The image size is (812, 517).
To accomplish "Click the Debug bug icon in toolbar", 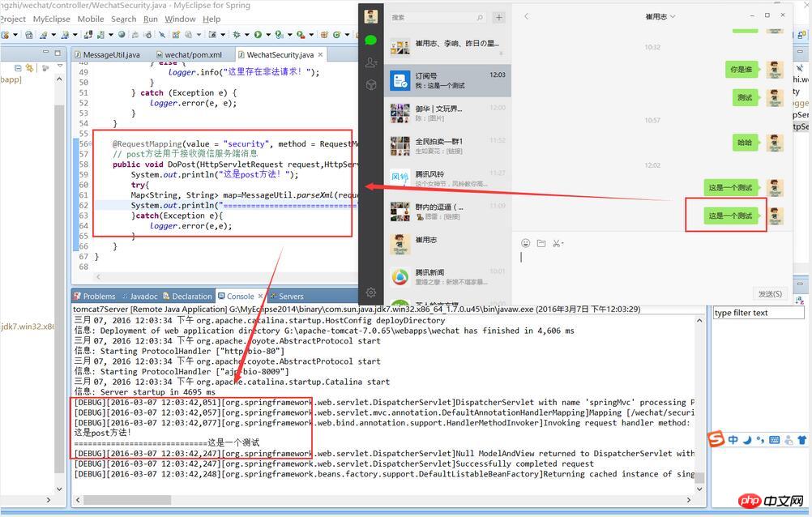I will click(x=237, y=35).
